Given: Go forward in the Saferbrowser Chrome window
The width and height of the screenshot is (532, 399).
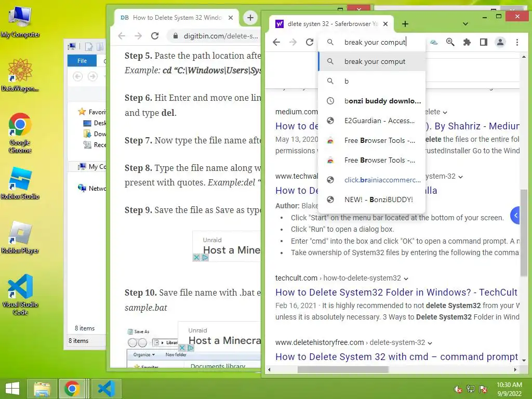Looking at the screenshot, I should point(293,42).
